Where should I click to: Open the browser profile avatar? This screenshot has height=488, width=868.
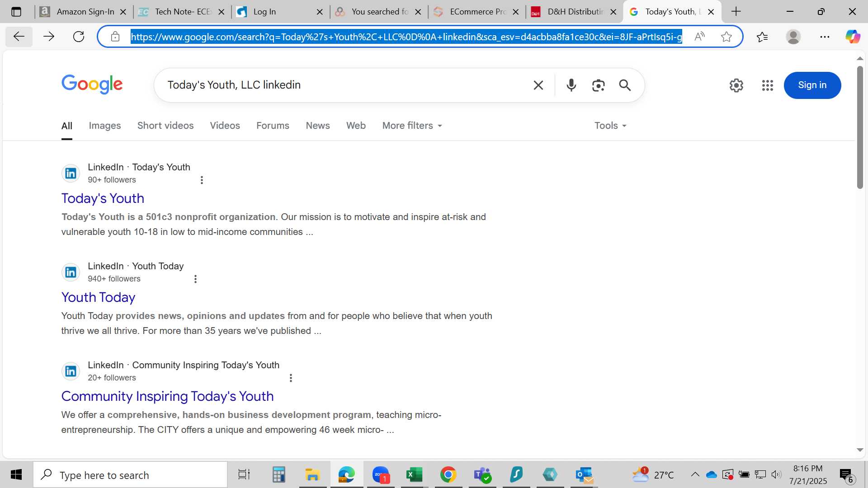coord(793,37)
